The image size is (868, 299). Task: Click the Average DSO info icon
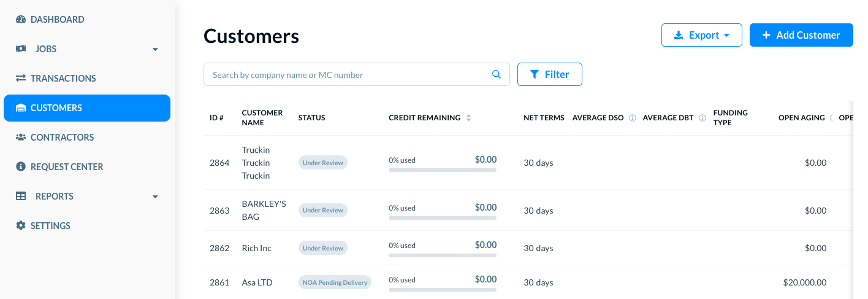[x=633, y=118]
